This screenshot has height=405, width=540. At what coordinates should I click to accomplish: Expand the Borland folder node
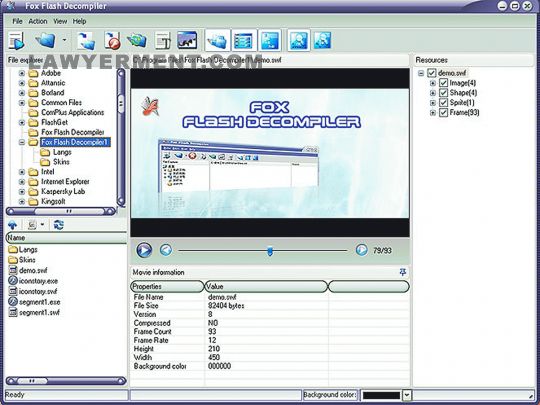[x=22, y=93]
